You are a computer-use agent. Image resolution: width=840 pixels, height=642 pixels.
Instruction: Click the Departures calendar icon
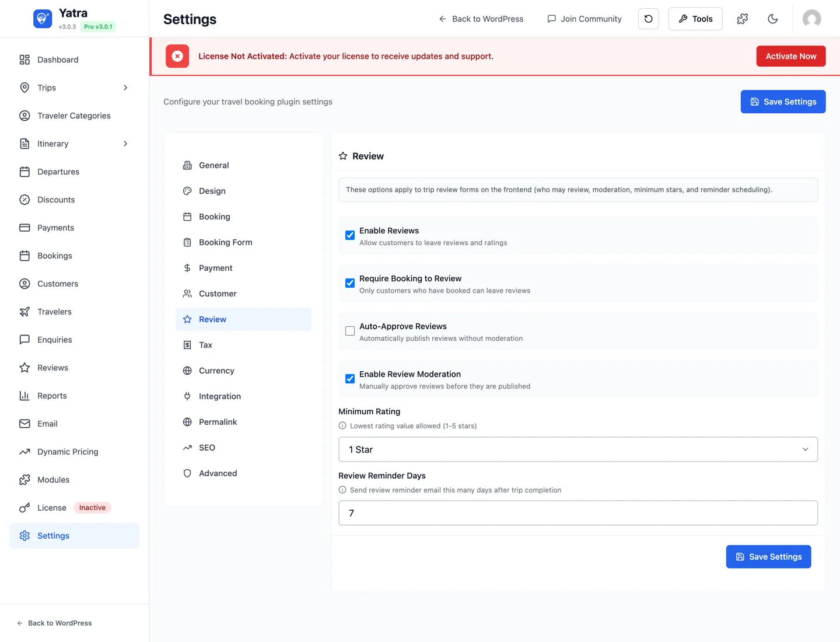click(x=24, y=172)
